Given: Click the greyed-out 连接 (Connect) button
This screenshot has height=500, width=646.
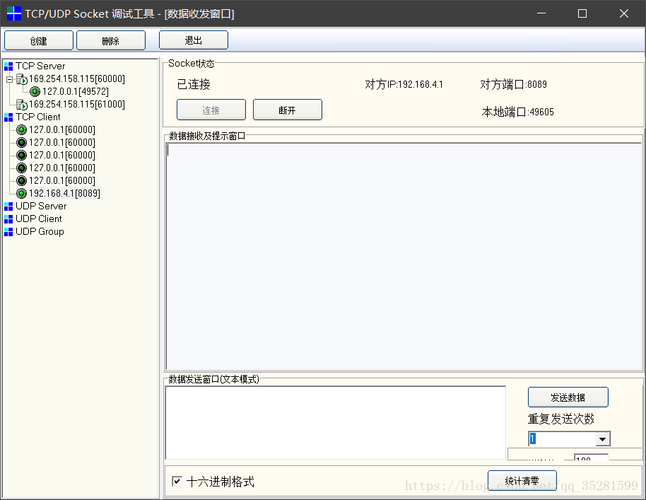Looking at the screenshot, I should click(211, 110).
